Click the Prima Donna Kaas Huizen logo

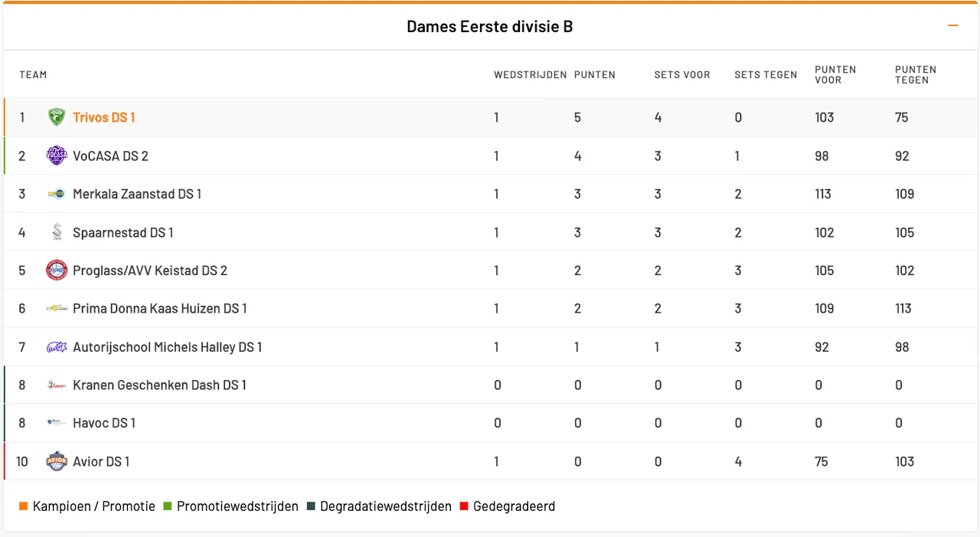[57, 309]
